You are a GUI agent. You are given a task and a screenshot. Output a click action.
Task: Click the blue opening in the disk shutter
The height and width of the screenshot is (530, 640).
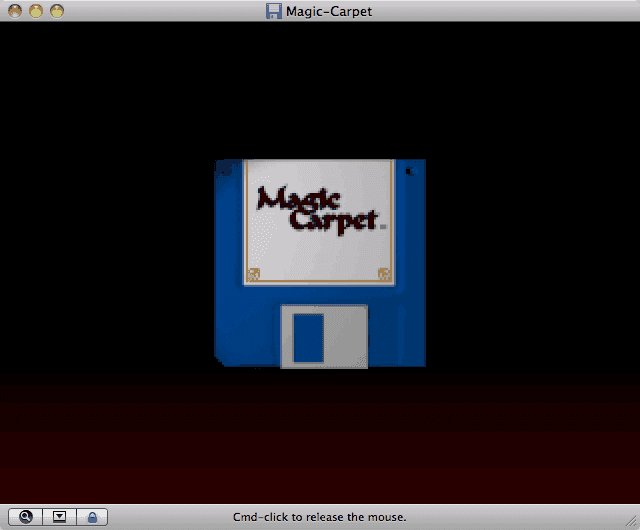pyautogui.click(x=308, y=338)
